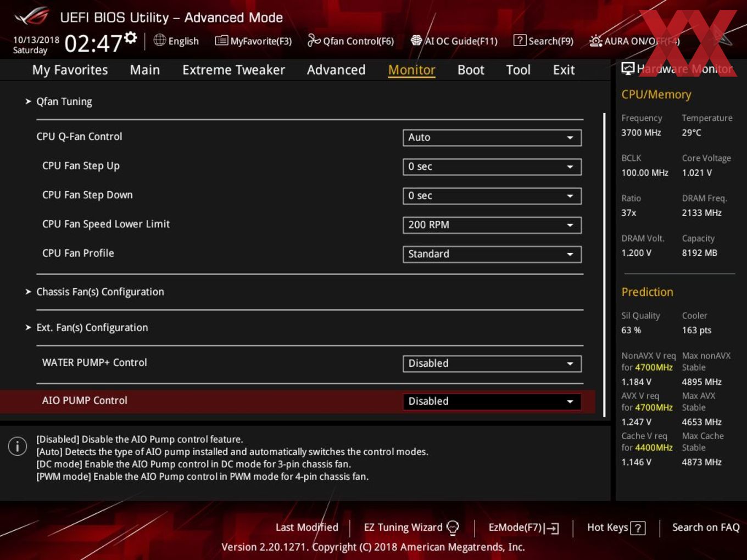Open the CPU Q-Fan Control dropdown
747x560 pixels.
coord(492,137)
